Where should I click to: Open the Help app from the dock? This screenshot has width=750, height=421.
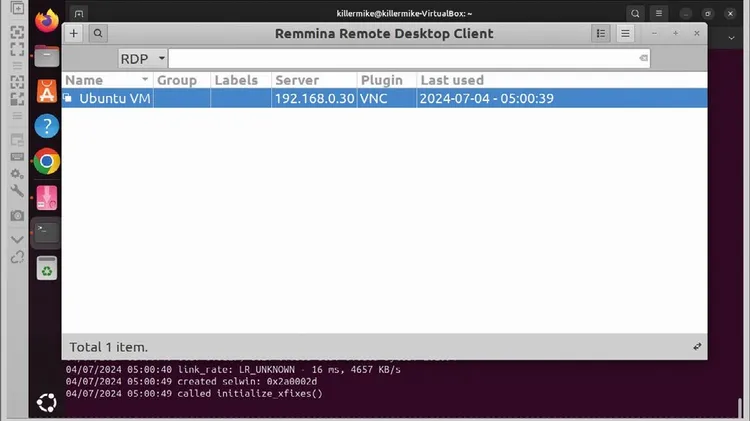pos(47,126)
